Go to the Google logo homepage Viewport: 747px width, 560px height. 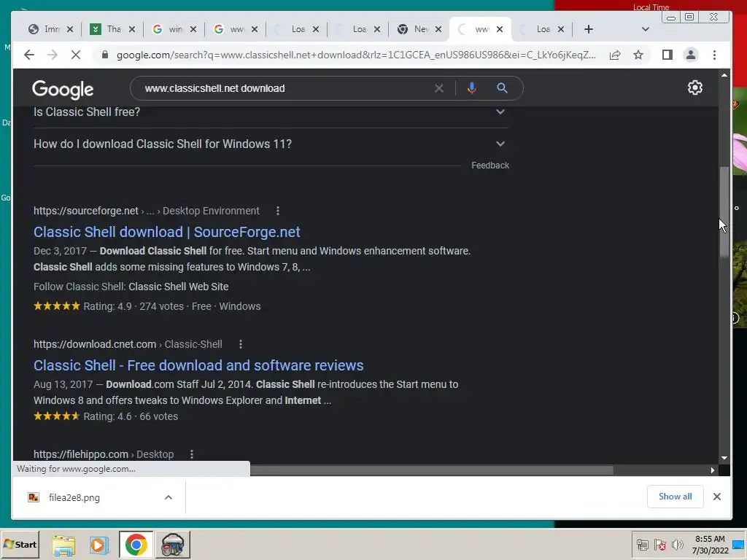63,90
